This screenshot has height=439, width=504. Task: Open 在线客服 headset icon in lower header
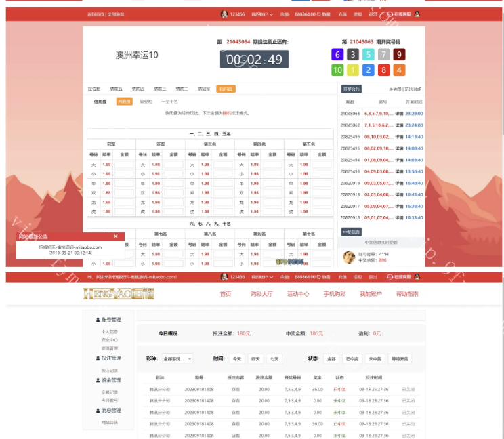(390, 277)
